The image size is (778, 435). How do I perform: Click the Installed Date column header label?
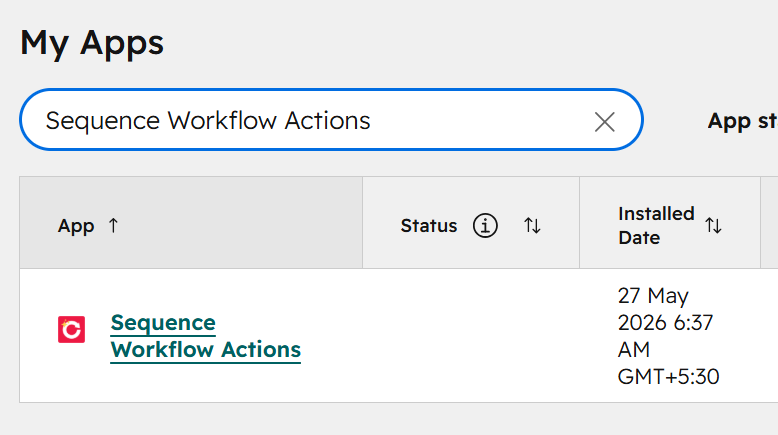tap(656, 226)
